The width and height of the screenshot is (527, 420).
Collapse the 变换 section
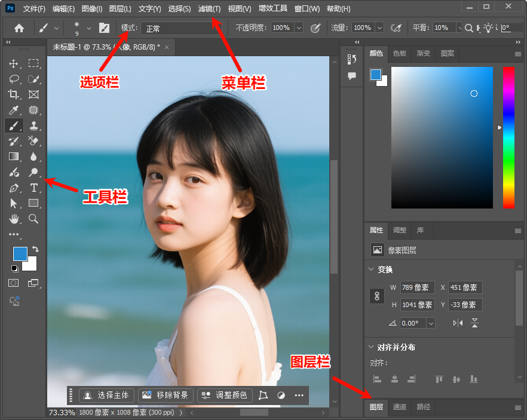pyautogui.click(x=372, y=269)
